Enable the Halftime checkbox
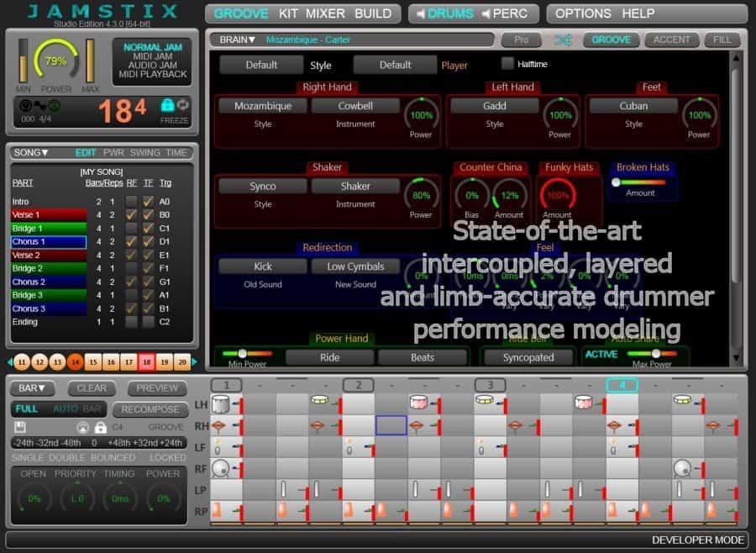Image resolution: width=756 pixels, height=553 pixels. coord(507,64)
